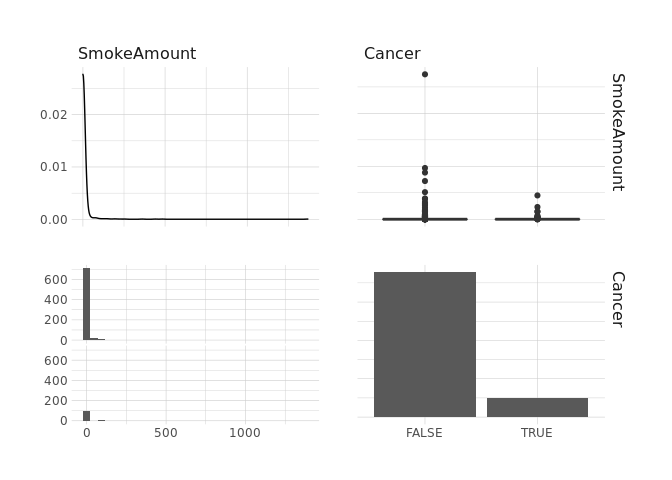Click the peak of the SmokeAmount density curve
The height and width of the screenshot is (480, 672).
83,75
